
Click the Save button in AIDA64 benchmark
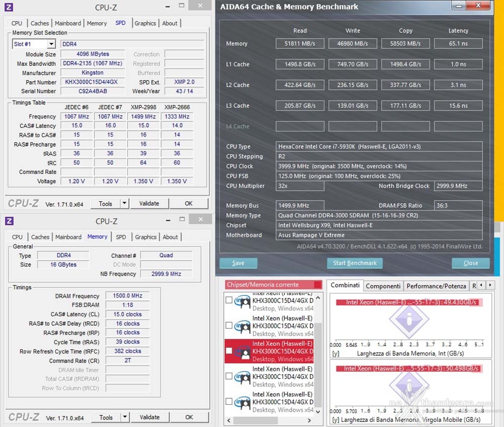238,263
